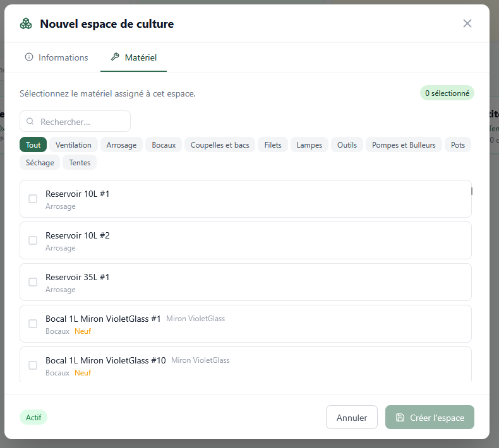
Task: Click the Reservoir 10L #1 name
Action: (77, 194)
